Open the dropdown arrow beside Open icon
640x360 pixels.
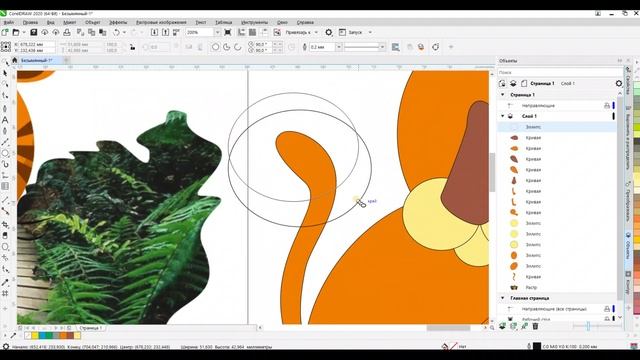pyautogui.click(x=23, y=32)
